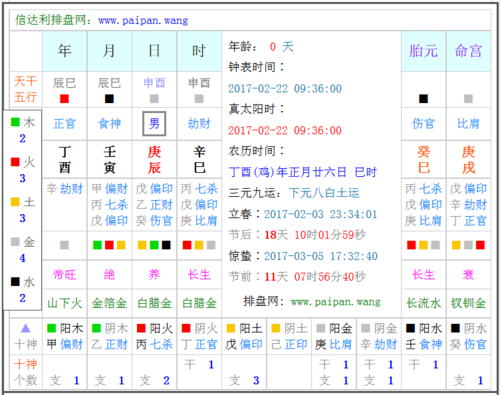Select the 年 column header
This screenshot has width=500, height=395.
(x=65, y=51)
